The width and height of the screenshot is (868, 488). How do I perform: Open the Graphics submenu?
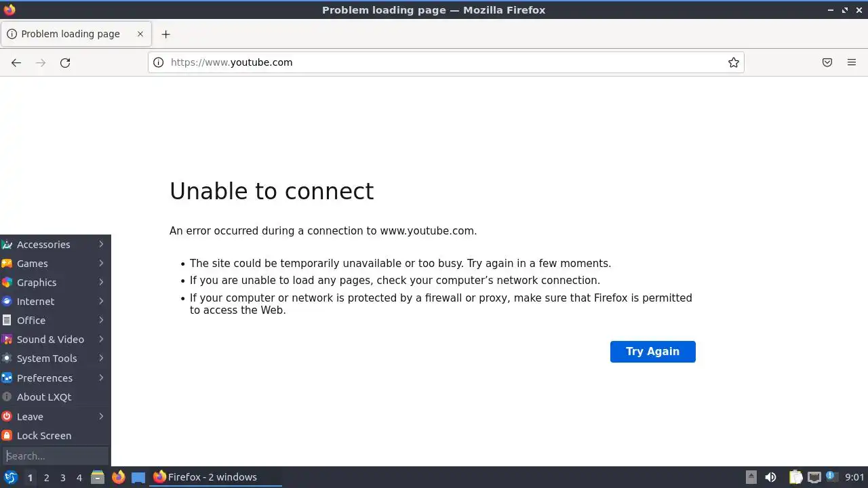click(55, 282)
